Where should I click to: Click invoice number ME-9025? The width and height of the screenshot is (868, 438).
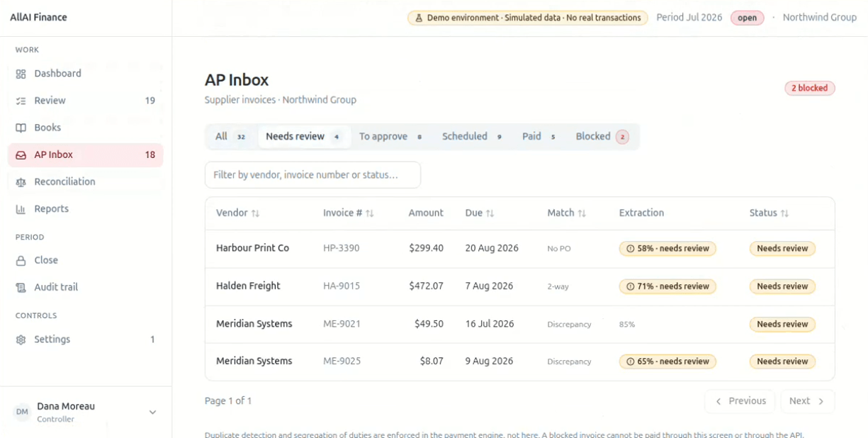342,361
